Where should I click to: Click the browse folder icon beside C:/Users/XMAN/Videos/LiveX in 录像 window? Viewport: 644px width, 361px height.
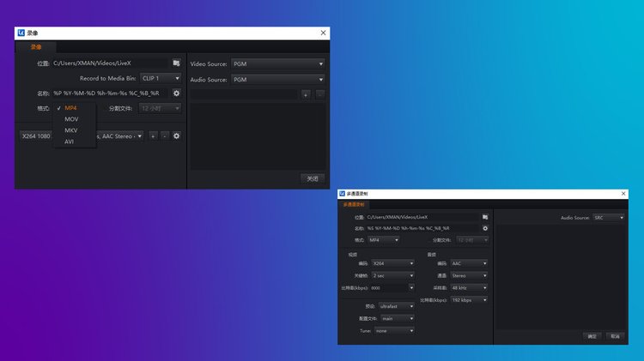(x=176, y=63)
